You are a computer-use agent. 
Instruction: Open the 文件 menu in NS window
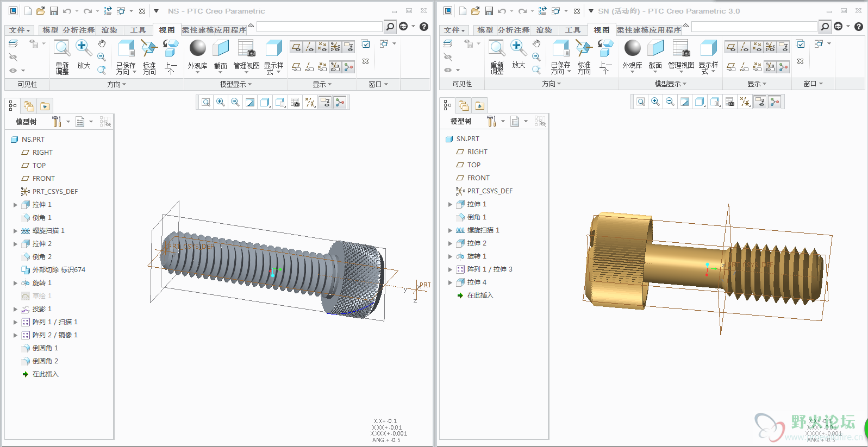[x=20, y=30]
